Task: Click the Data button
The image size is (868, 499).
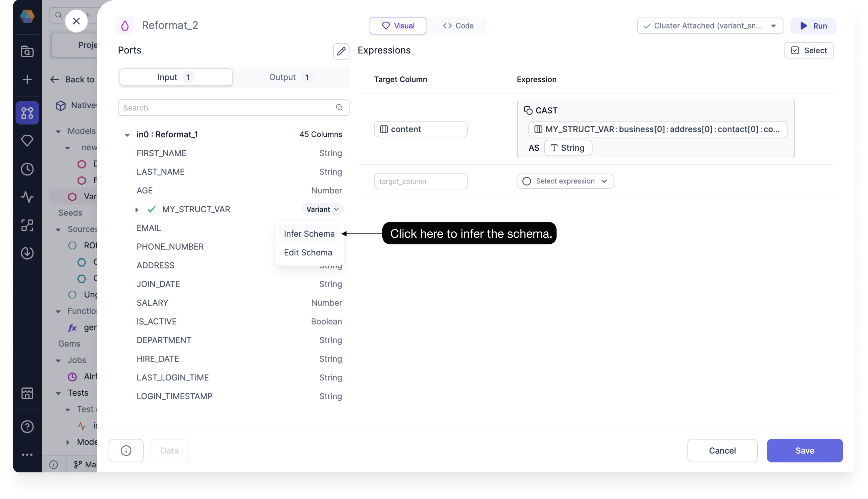Action: 169,451
